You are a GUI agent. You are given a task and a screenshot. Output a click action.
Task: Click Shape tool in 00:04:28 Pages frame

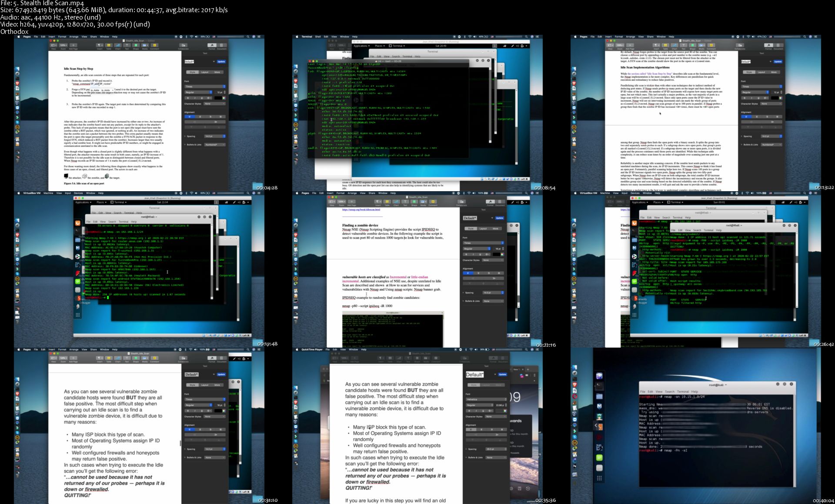tap(136, 45)
